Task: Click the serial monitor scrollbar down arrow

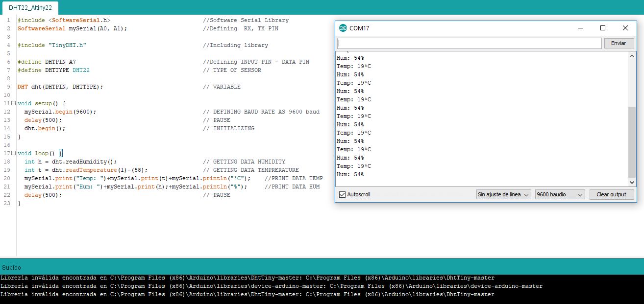Action: [632, 182]
